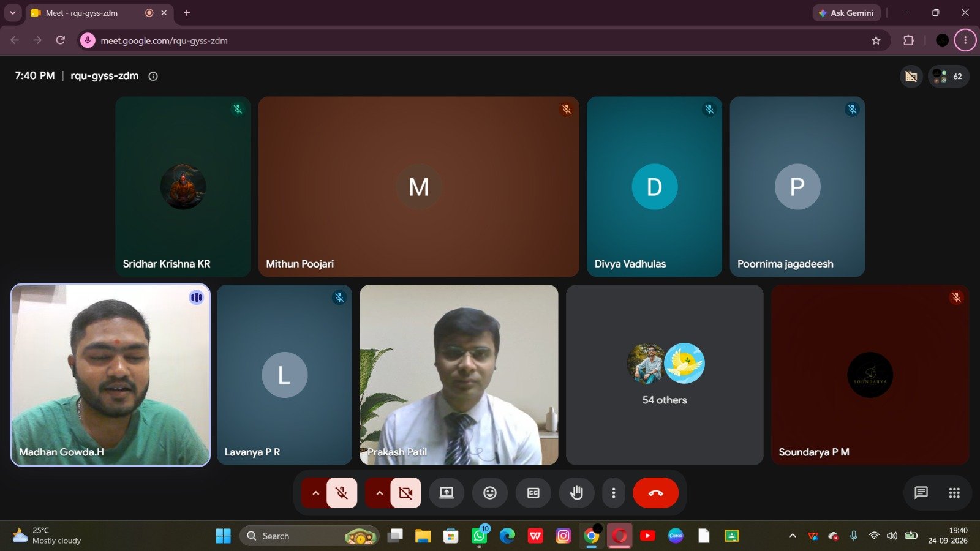The width and height of the screenshot is (980, 551).
Task: Raise hand in the meeting
Action: (576, 493)
